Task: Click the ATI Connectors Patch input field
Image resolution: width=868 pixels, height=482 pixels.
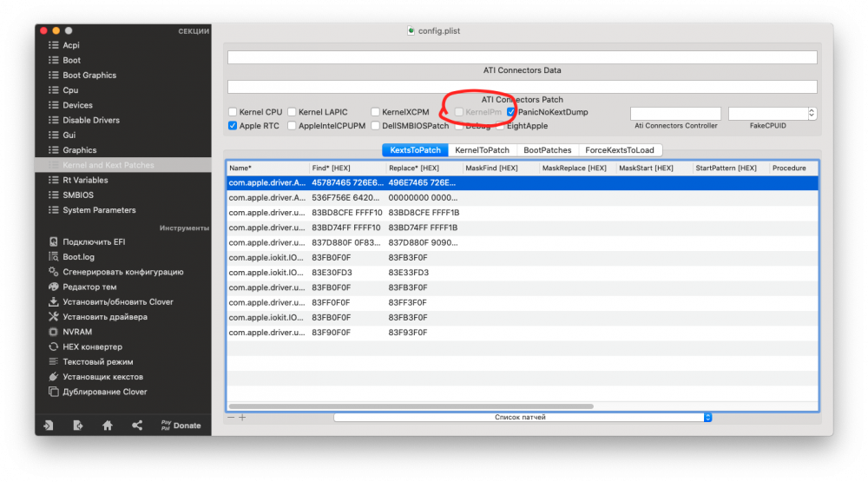Action: click(x=522, y=87)
